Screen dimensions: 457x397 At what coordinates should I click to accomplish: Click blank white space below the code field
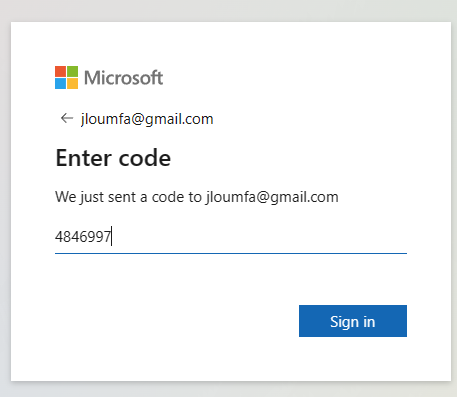point(167,283)
